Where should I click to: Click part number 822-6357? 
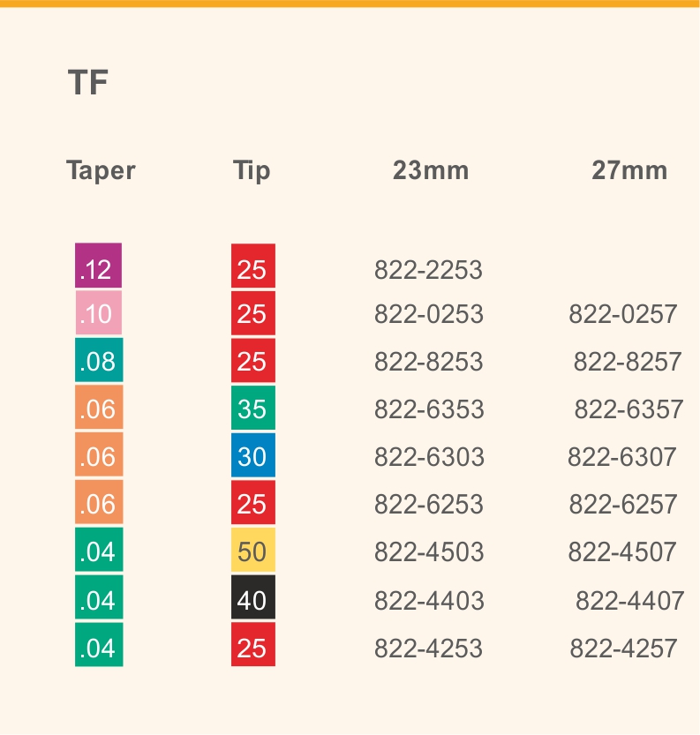pos(628,409)
